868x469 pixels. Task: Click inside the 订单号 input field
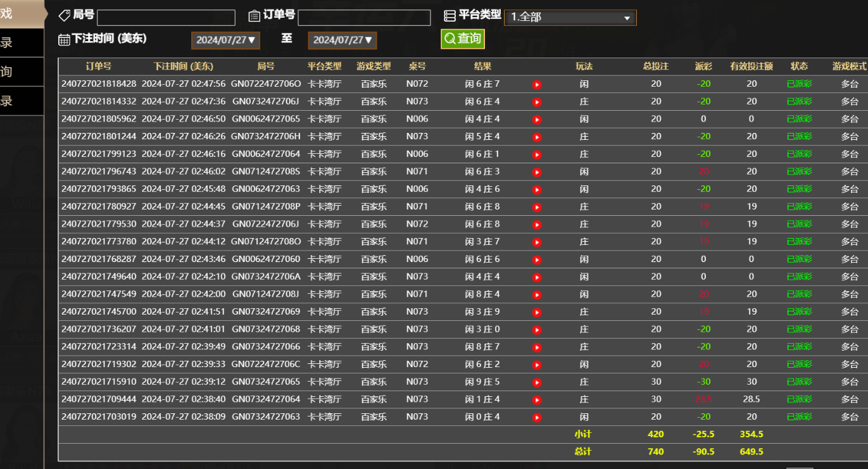365,17
